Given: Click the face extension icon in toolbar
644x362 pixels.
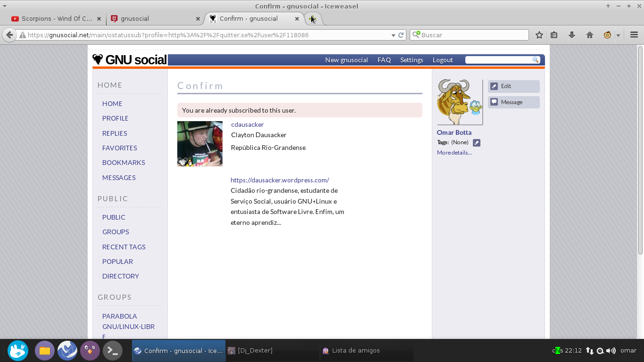Looking at the screenshot, I should click(608, 35).
